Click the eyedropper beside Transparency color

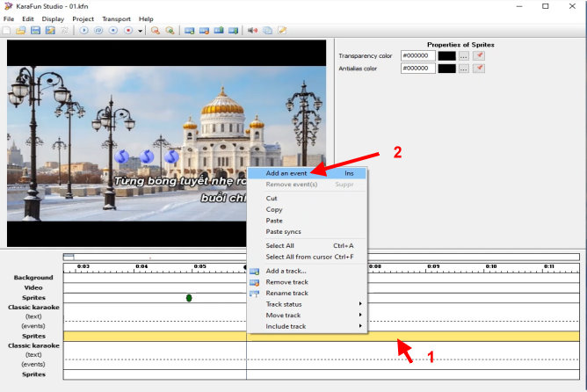(479, 56)
